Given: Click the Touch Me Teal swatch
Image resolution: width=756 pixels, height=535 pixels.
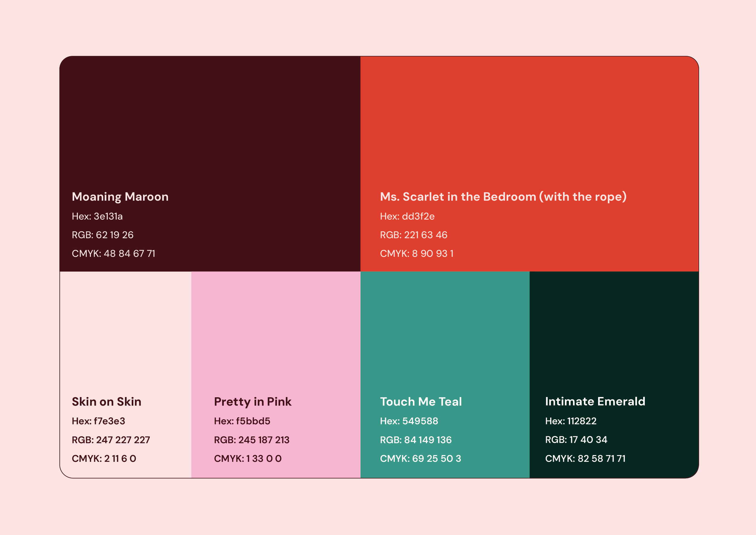Looking at the screenshot, I should tap(445, 330).
